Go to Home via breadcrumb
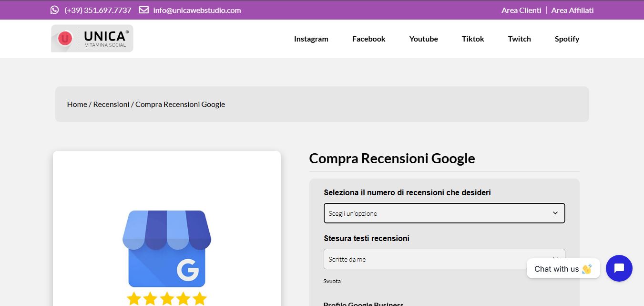Screen dimensions: 644x306 click(77, 104)
